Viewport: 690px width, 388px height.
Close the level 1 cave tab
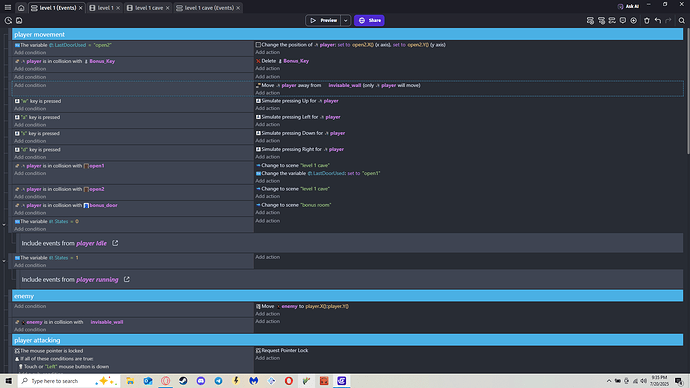167,8
